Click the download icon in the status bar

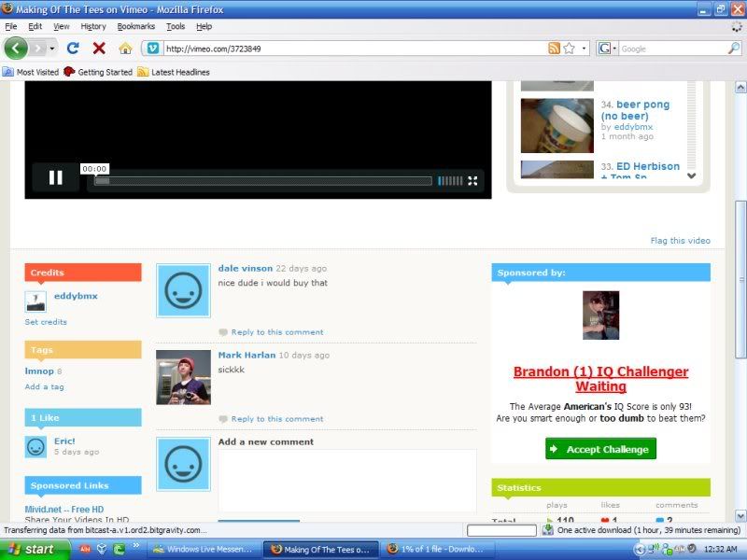(548, 530)
